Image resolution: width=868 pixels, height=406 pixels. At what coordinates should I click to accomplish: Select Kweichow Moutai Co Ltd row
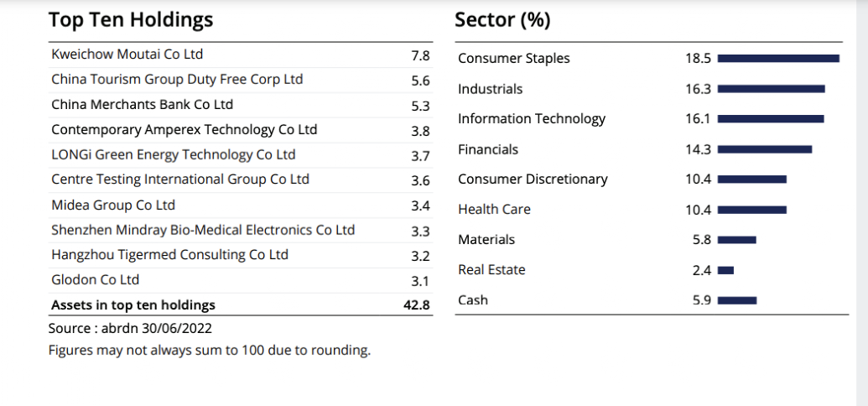[x=127, y=55]
